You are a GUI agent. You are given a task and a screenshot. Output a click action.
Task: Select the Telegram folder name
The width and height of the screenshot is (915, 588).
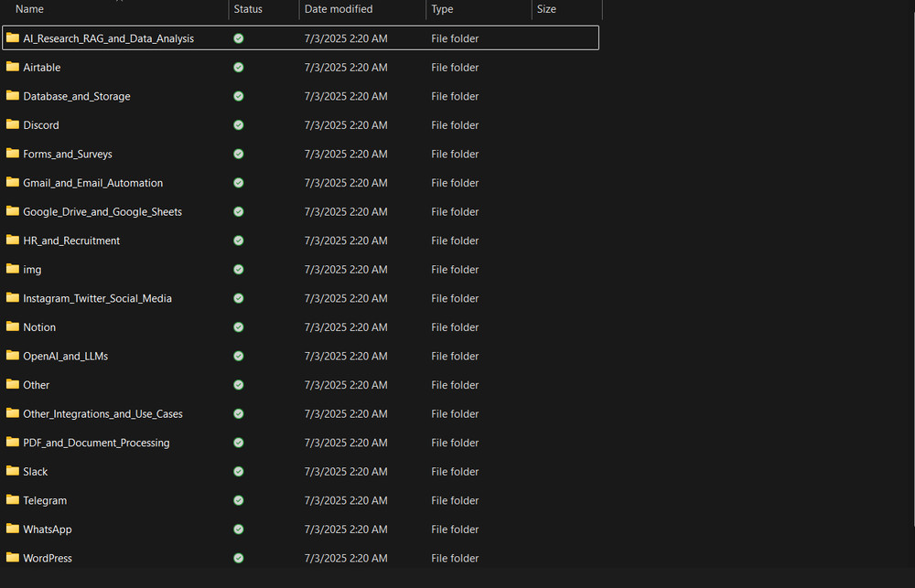[x=45, y=500]
